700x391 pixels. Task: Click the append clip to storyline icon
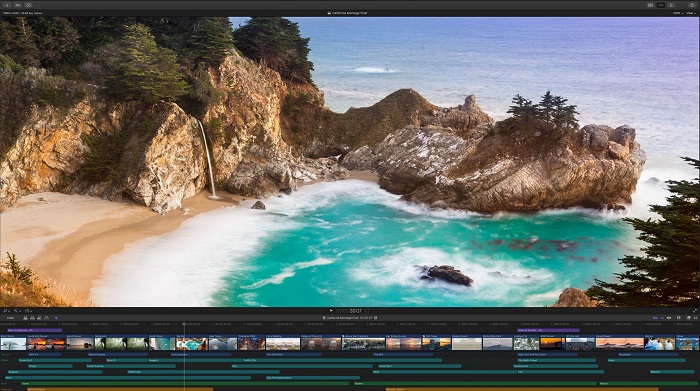pos(39,318)
